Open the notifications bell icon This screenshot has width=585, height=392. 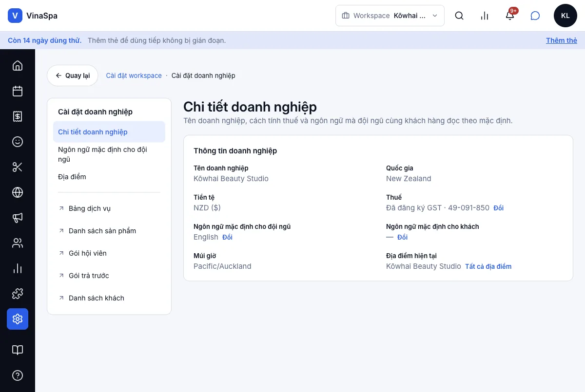[510, 16]
